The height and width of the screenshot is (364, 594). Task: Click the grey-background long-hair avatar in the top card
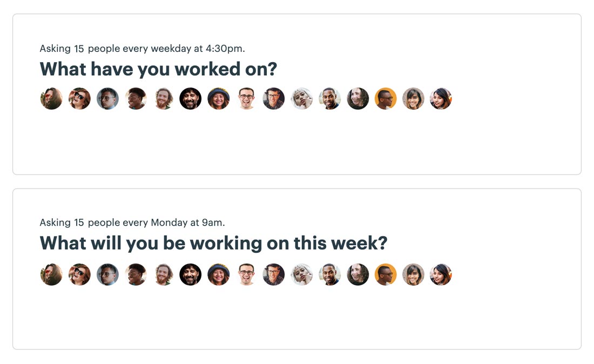(413, 98)
